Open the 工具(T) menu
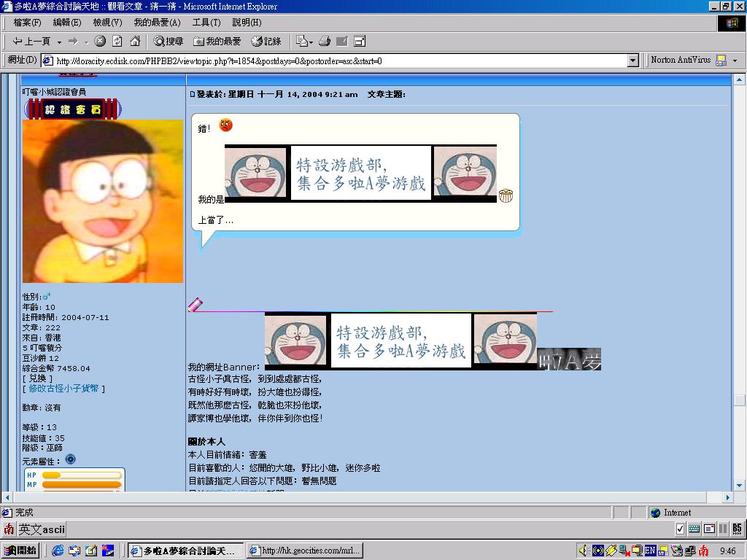The width and height of the screenshot is (747, 560). 206,23
